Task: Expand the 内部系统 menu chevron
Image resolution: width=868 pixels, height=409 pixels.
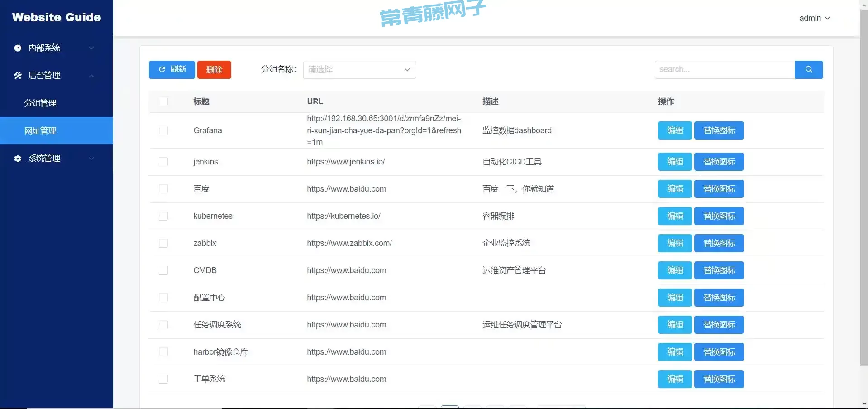Action: pyautogui.click(x=91, y=48)
